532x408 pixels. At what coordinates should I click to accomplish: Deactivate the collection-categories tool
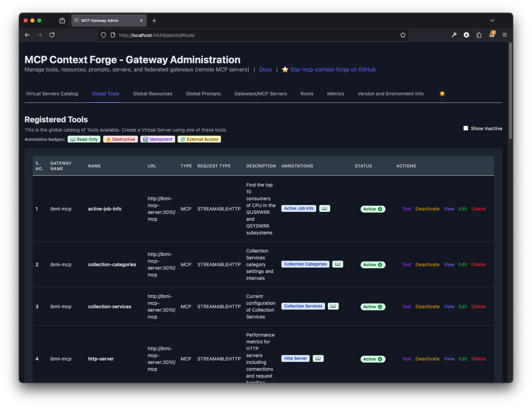[427, 264]
